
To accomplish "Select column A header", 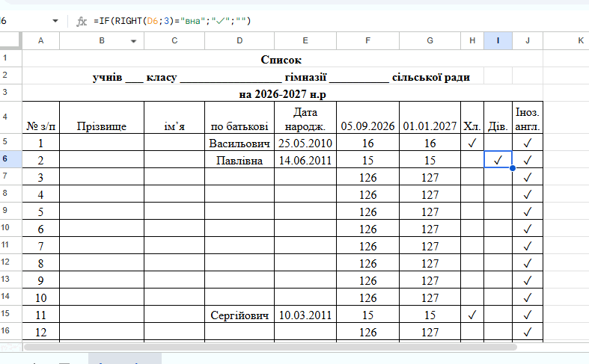I will coord(41,40).
